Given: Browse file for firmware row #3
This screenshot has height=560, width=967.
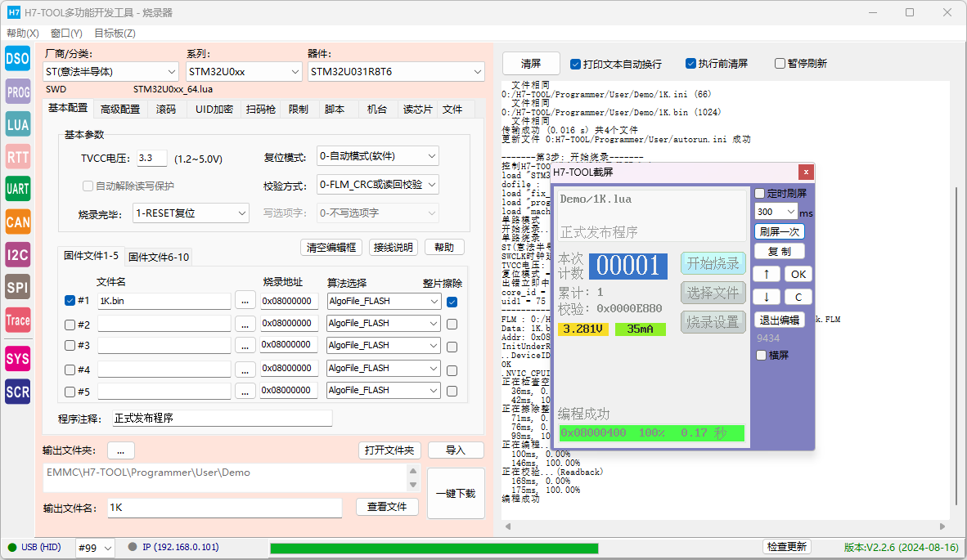Looking at the screenshot, I should (x=245, y=347).
